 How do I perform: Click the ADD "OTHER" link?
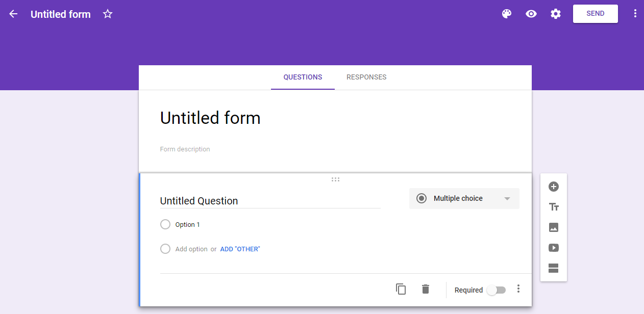[240, 249]
